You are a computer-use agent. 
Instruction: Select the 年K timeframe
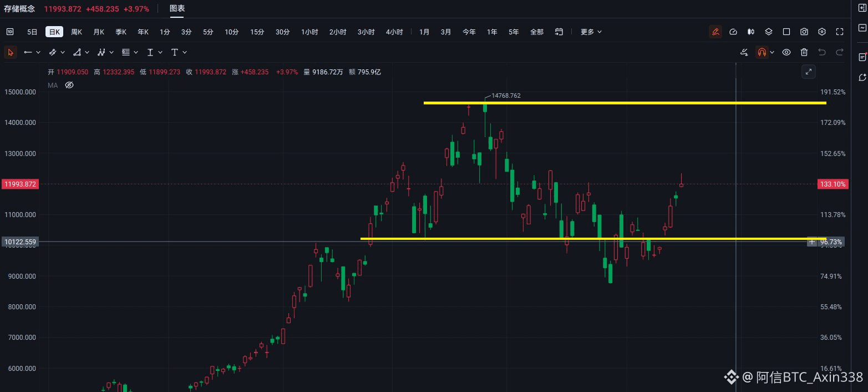pyautogui.click(x=143, y=32)
